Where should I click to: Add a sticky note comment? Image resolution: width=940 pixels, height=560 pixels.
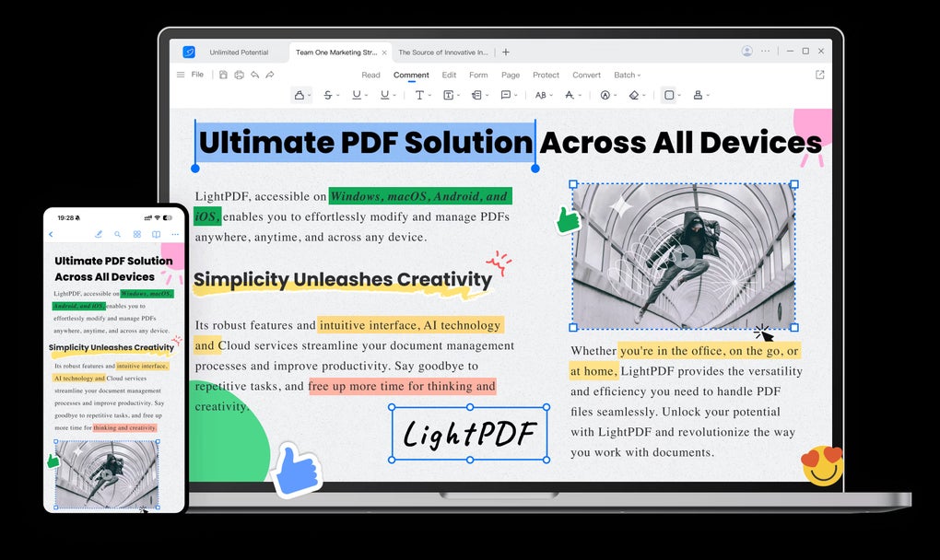(x=505, y=95)
